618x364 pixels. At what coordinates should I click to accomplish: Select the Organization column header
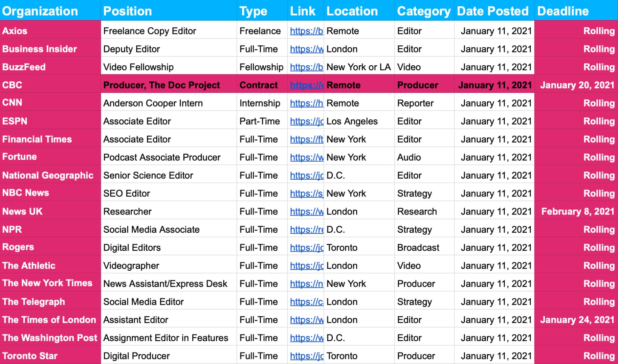(40, 11)
